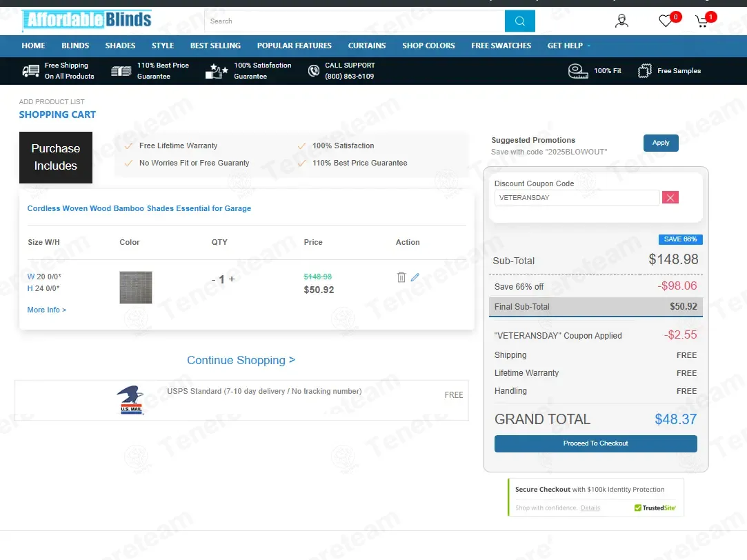This screenshot has width=747, height=560.
Task: Click the call support phone icon
Action: [313, 71]
